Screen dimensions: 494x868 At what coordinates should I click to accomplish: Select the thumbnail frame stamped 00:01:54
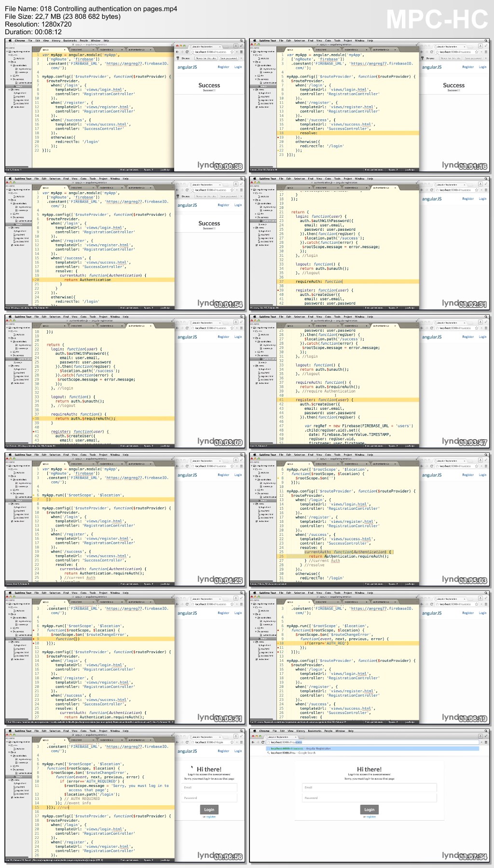[x=125, y=243]
